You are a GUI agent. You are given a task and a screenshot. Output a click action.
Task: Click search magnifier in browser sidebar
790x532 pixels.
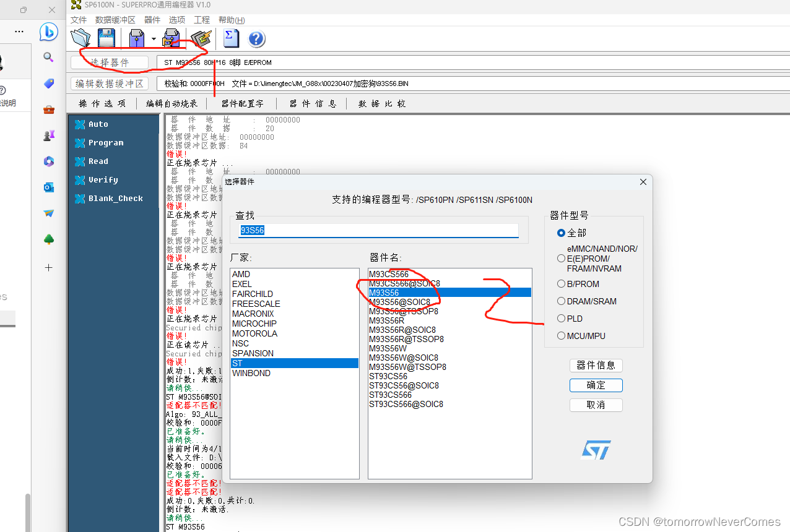[49, 58]
